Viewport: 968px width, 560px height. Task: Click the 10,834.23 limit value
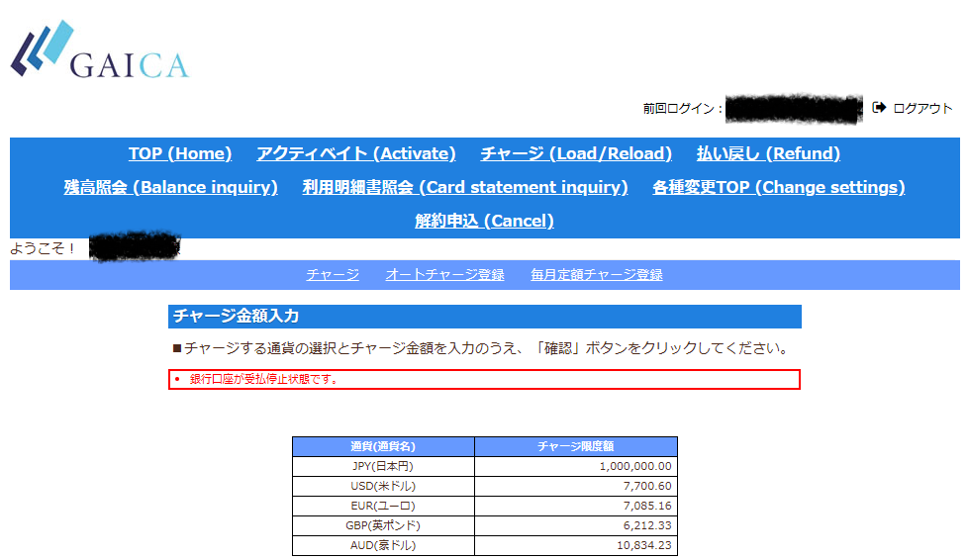tap(644, 545)
